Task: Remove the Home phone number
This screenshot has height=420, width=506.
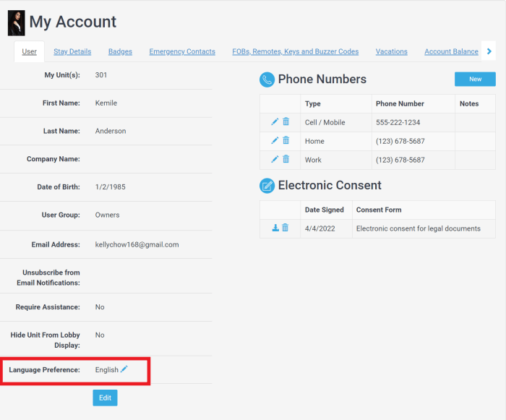Action: tap(286, 141)
